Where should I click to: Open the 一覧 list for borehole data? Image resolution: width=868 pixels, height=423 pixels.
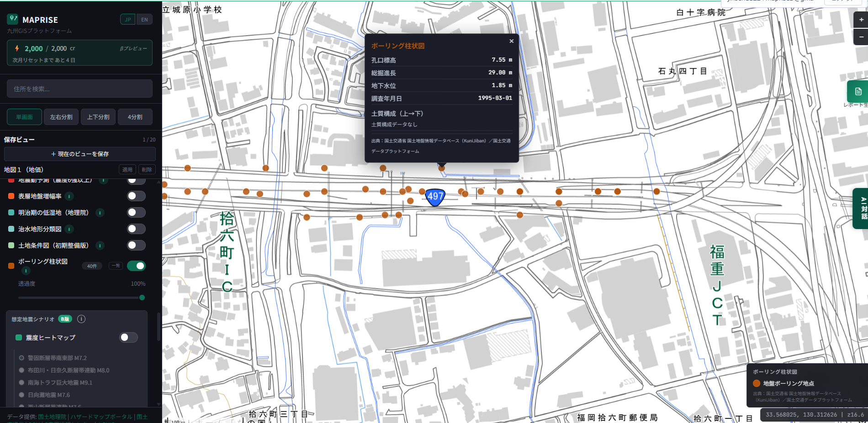click(116, 266)
